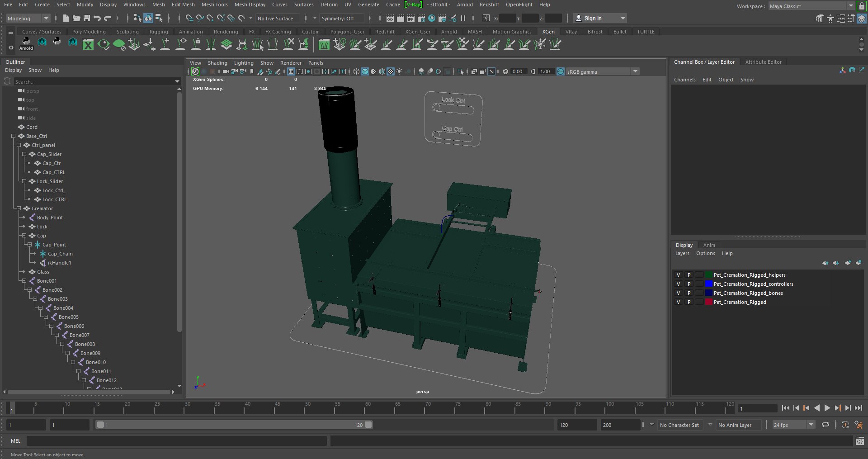Viewport: 868px width, 459px height.
Task: Toggle viewport grid display icon
Action: (291, 71)
